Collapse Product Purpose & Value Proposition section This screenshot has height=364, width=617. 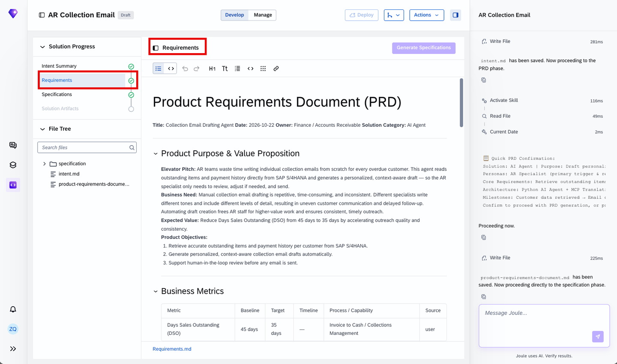click(x=156, y=154)
